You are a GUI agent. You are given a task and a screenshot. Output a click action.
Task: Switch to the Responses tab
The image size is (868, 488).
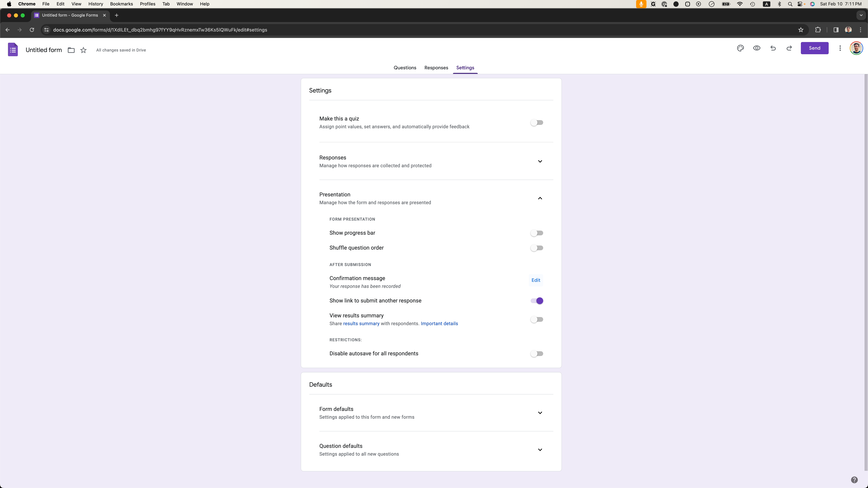tap(436, 68)
